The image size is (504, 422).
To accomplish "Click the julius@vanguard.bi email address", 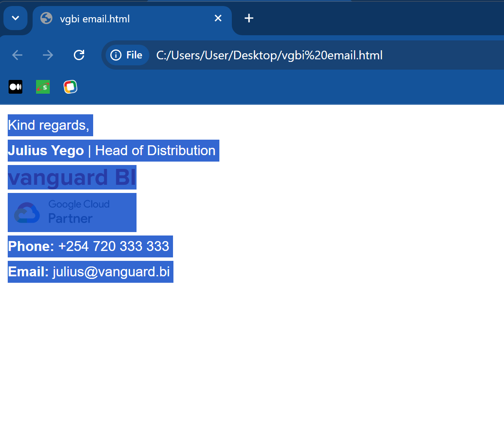I will click(x=111, y=272).
